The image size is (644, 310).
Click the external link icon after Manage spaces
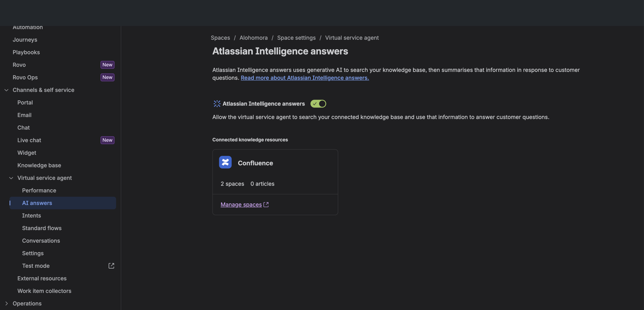pyautogui.click(x=266, y=205)
